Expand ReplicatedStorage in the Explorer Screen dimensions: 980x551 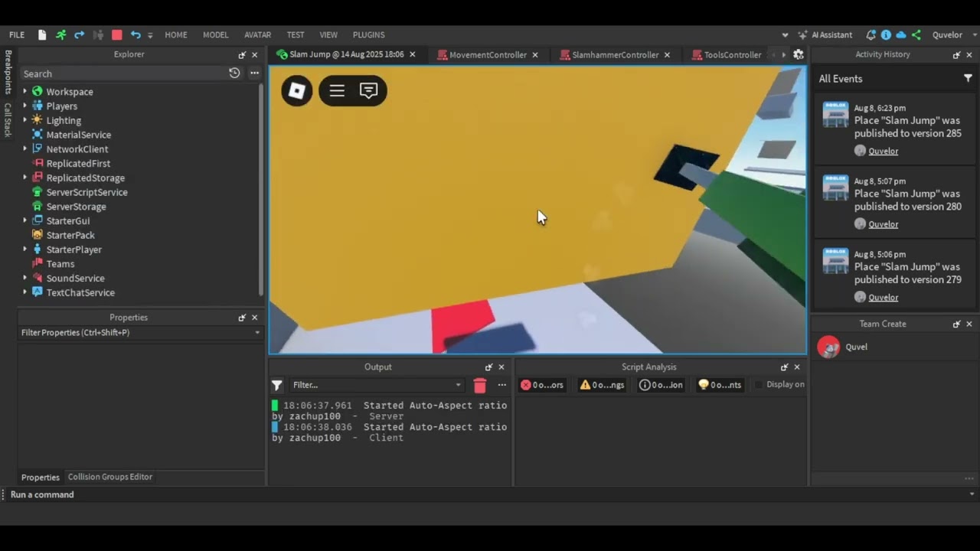25,178
